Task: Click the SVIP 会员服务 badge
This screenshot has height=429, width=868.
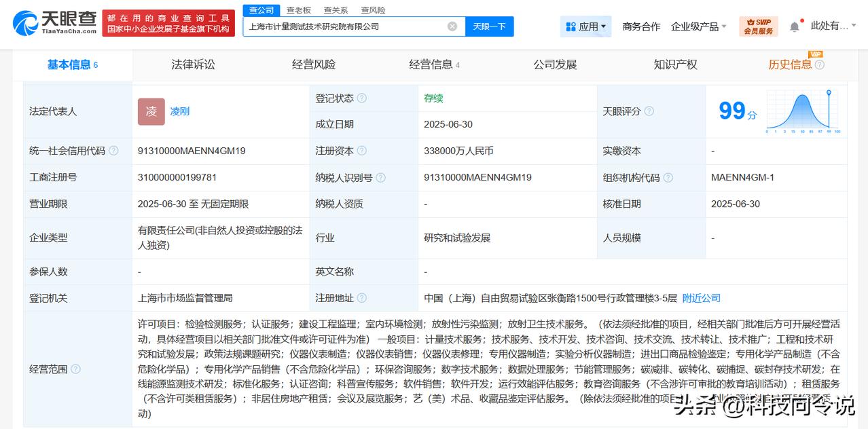Action: (759, 26)
